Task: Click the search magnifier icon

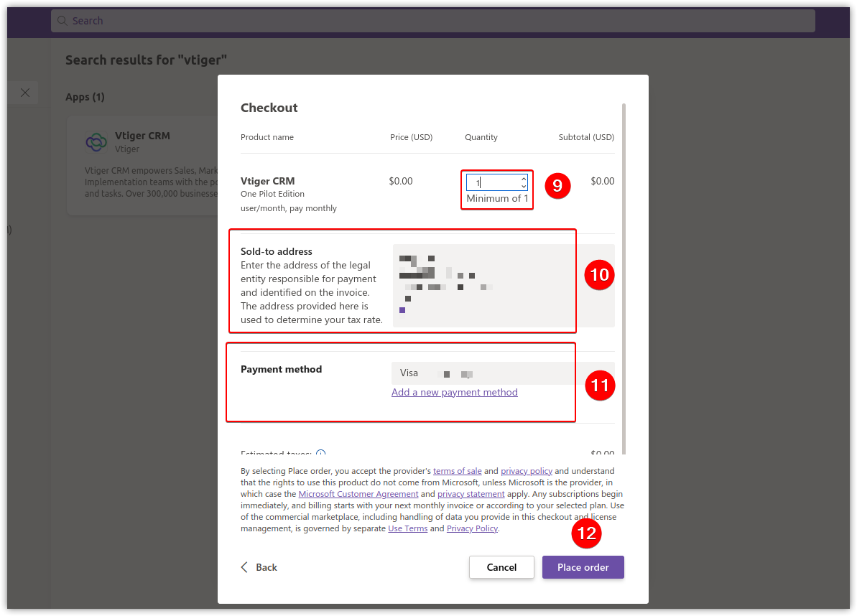Action: click(62, 21)
